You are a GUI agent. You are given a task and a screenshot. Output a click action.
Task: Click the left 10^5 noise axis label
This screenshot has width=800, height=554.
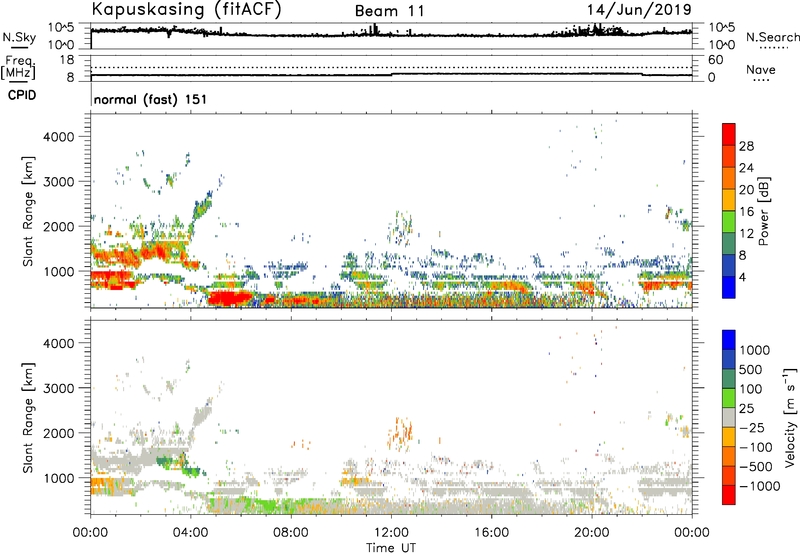62,28
